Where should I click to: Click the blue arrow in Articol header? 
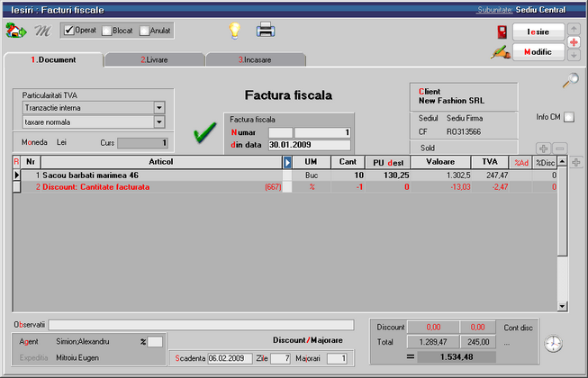click(287, 162)
